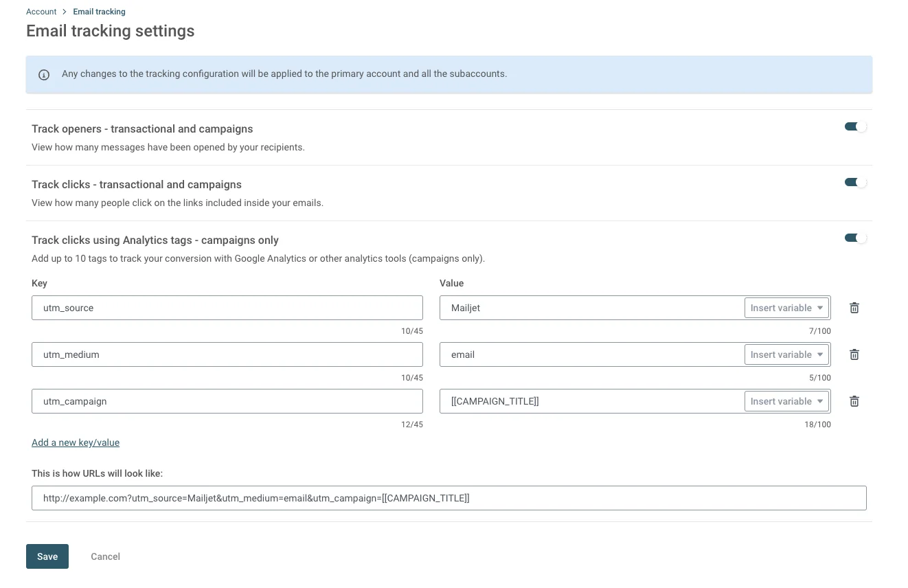Open Insert variable dropdown for Mailjet value
908x588 pixels.
pos(786,308)
